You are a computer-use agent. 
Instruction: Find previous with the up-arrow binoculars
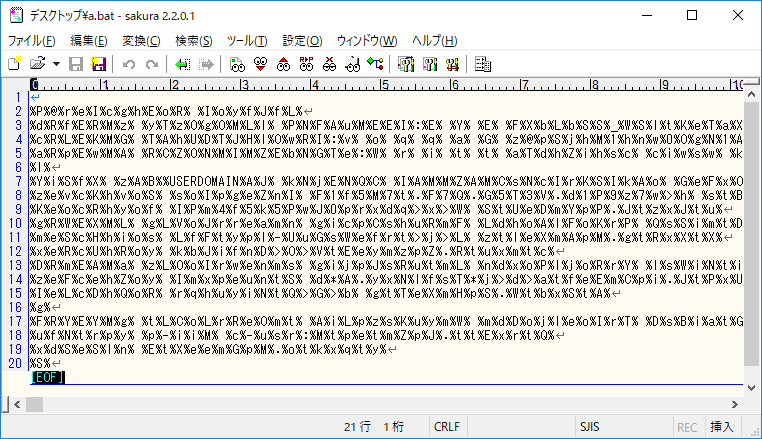(283, 64)
